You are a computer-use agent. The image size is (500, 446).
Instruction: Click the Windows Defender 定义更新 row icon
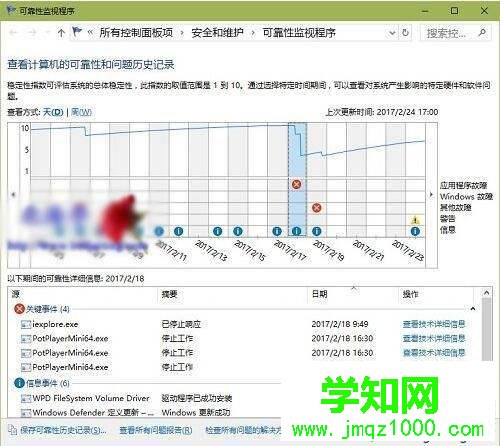tap(26, 413)
